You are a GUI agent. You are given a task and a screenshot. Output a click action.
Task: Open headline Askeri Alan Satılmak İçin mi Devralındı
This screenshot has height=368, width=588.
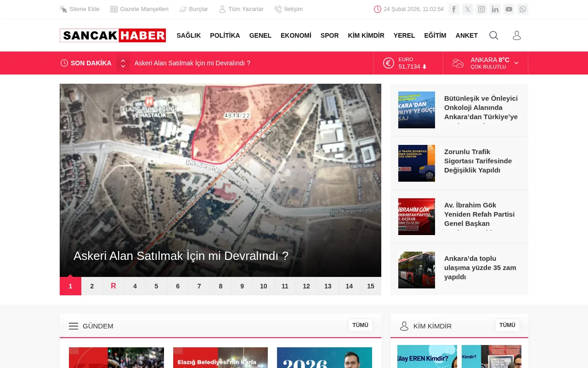pos(181,256)
